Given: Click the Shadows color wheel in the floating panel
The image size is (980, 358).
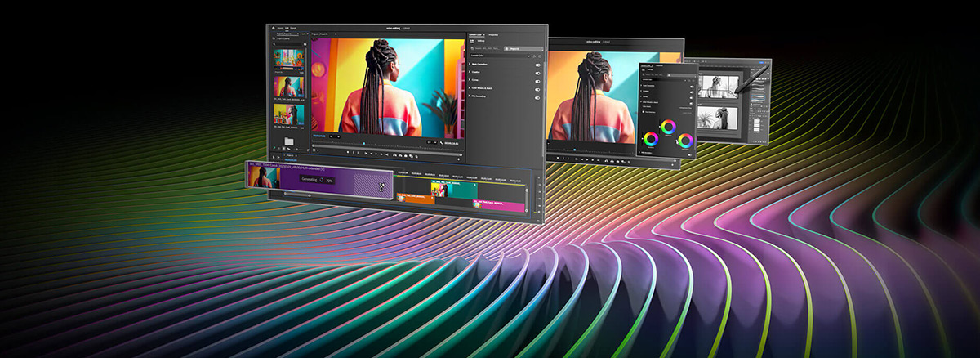Looking at the screenshot, I should click(651, 139).
